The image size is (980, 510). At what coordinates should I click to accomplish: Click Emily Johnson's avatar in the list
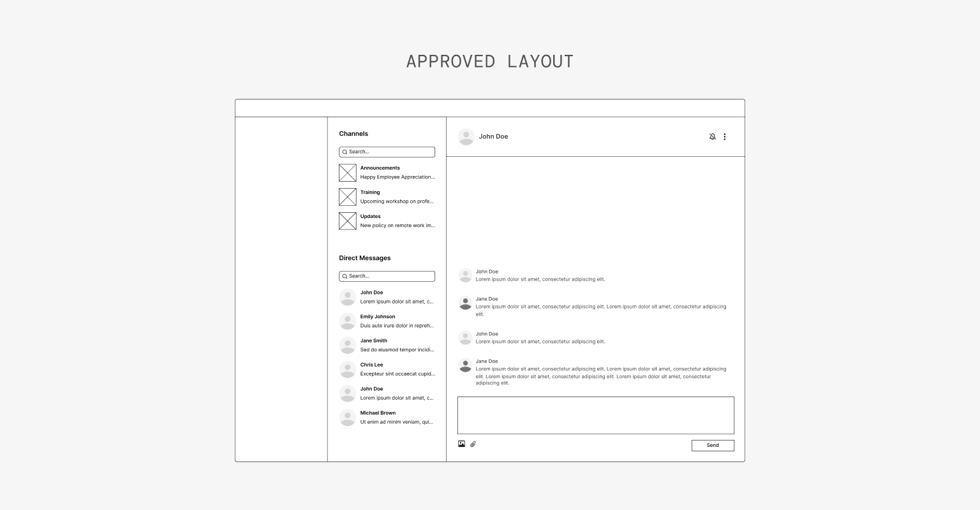click(348, 321)
